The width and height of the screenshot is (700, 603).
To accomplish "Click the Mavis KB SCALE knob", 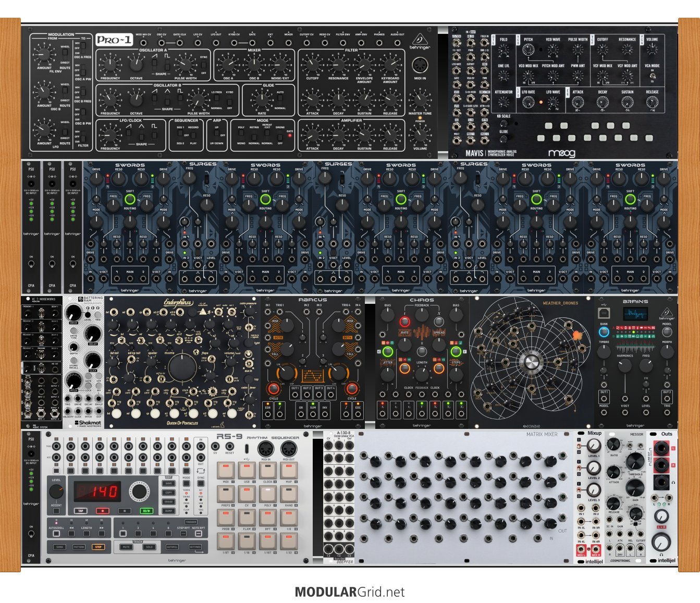I will (x=503, y=124).
